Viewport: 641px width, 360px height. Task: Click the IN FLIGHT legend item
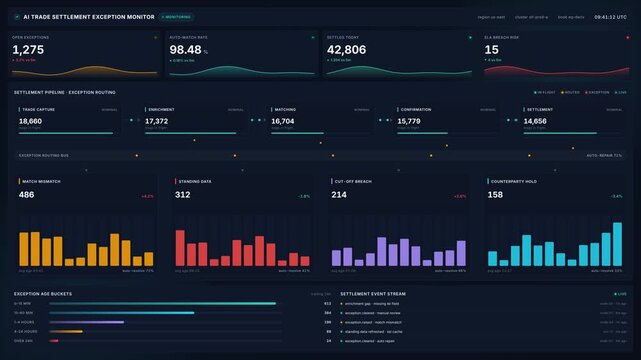point(545,92)
